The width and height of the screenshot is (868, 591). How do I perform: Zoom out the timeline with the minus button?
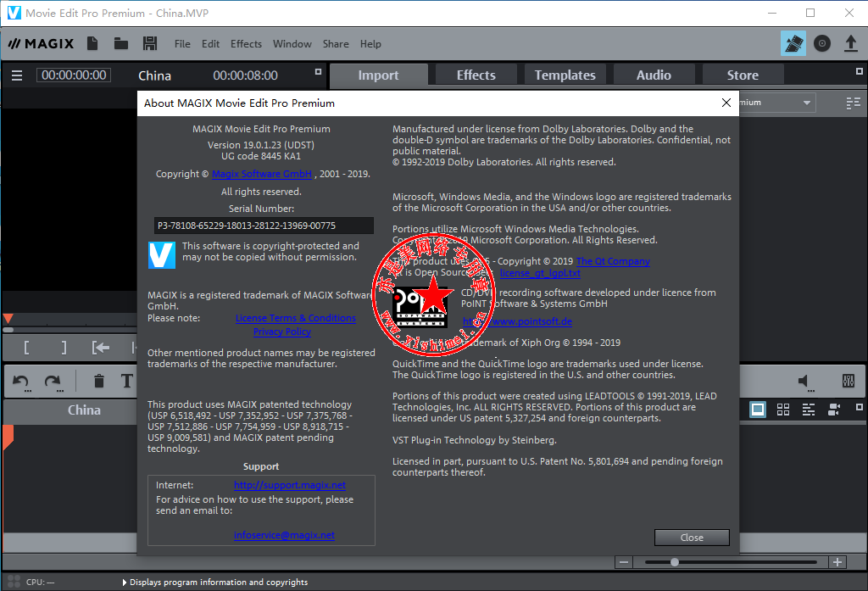click(x=624, y=562)
